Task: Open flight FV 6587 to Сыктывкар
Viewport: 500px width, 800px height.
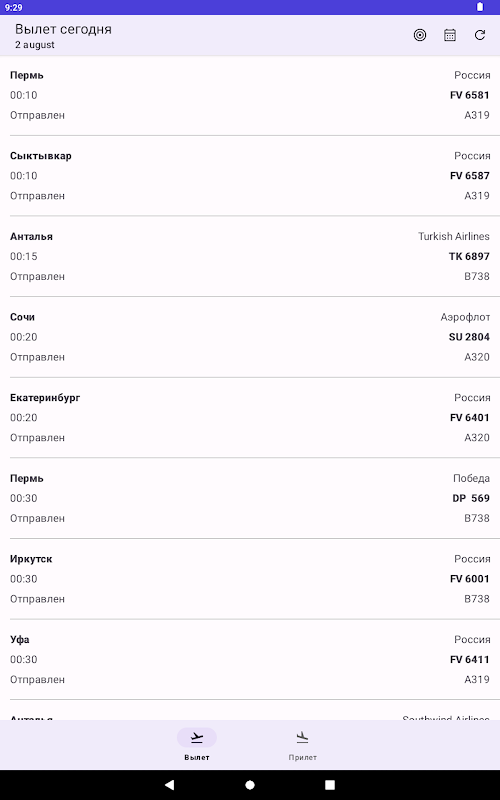Action: point(250,176)
